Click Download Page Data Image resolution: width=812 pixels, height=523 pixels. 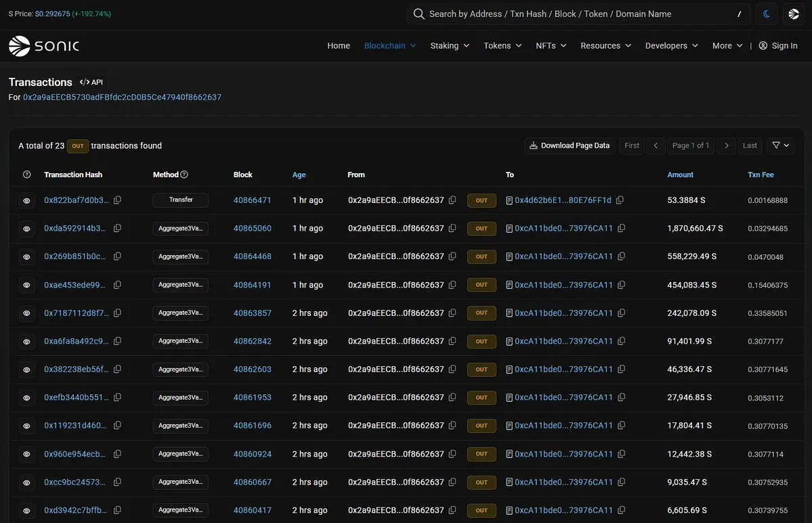point(569,145)
